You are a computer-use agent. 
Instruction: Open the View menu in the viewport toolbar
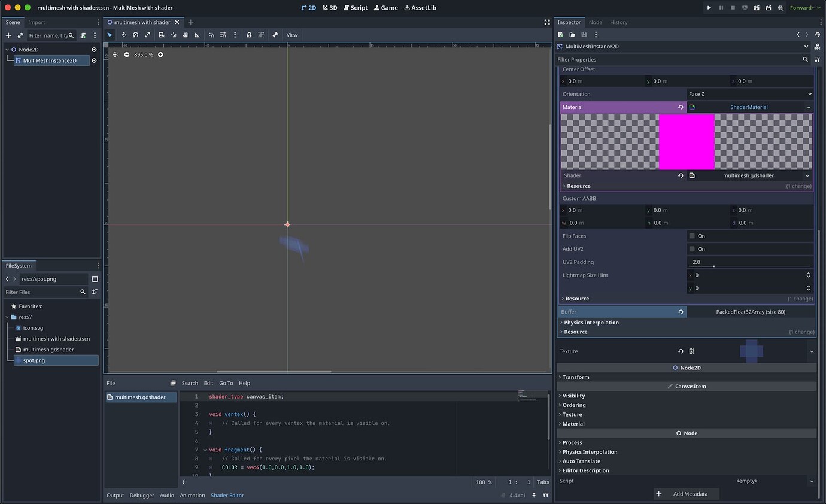pos(291,35)
